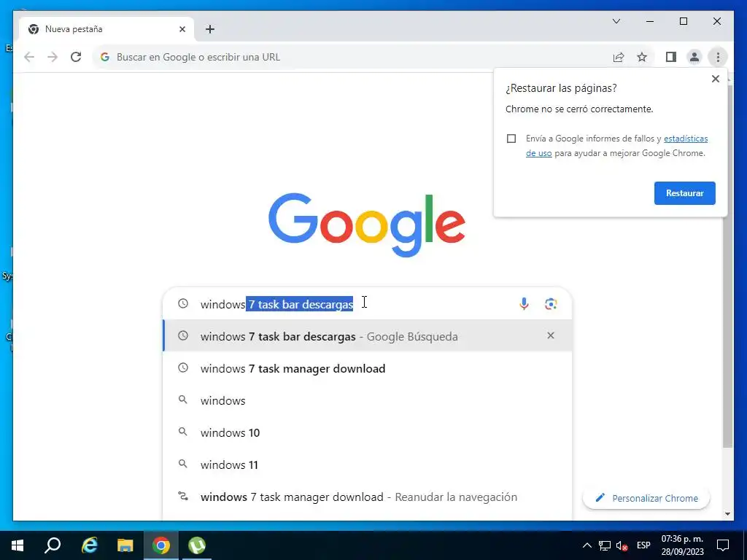Show hidden system tray icons
Image resolution: width=747 pixels, height=560 pixels.
(587, 545)
